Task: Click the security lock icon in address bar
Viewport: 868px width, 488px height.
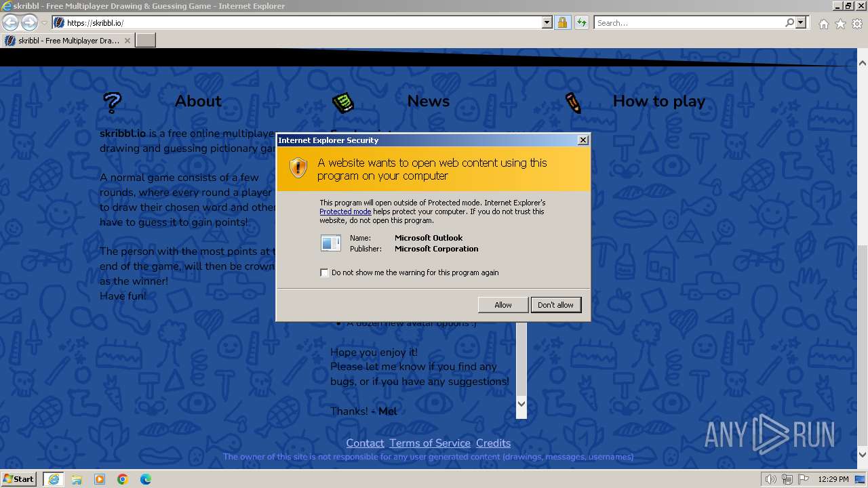Action: (562, 22)
